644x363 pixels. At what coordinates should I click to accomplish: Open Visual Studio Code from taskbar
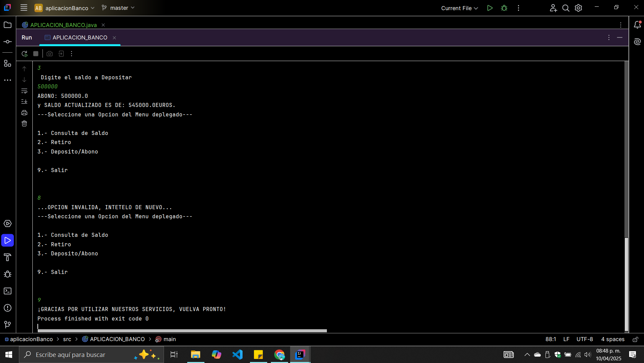click(x=237, y=355)
